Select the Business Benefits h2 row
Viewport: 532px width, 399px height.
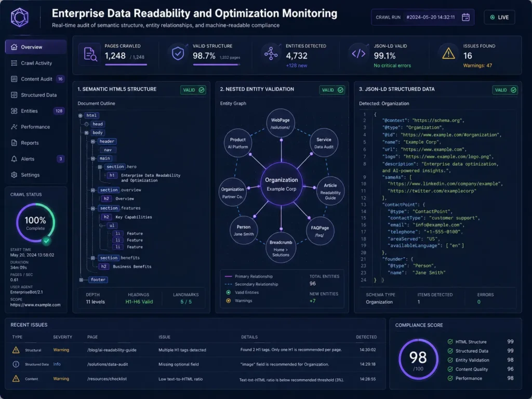(125, 267)
